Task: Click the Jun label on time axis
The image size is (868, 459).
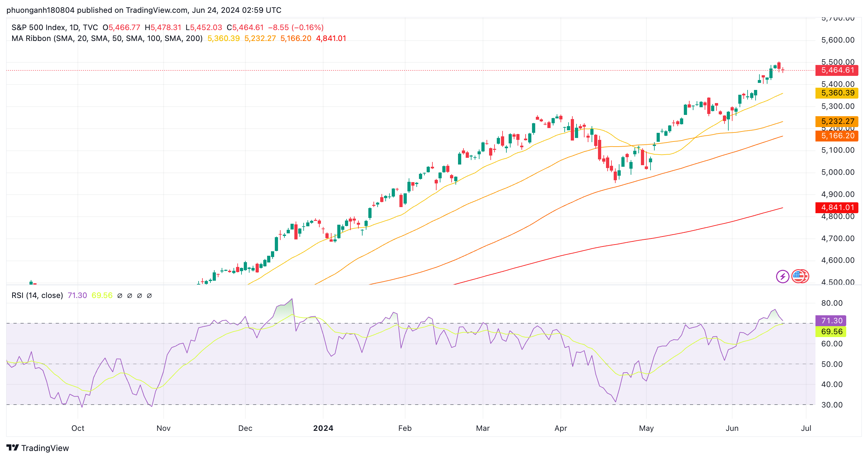Action: coord(732,428)
